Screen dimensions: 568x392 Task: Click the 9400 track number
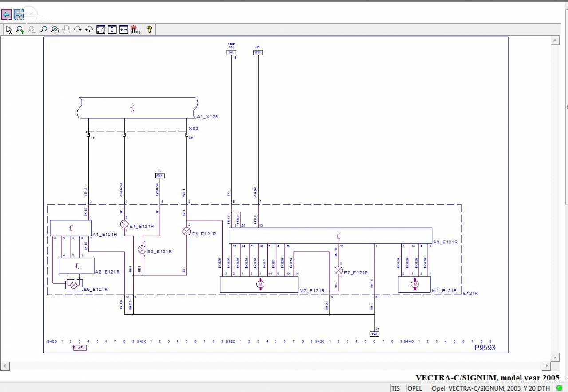click(x=52, y=341)
